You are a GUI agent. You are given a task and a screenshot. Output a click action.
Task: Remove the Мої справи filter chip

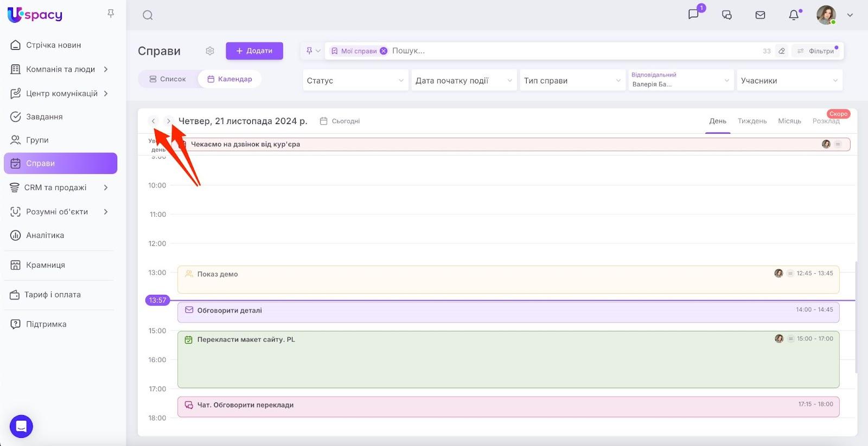[384, 51]
